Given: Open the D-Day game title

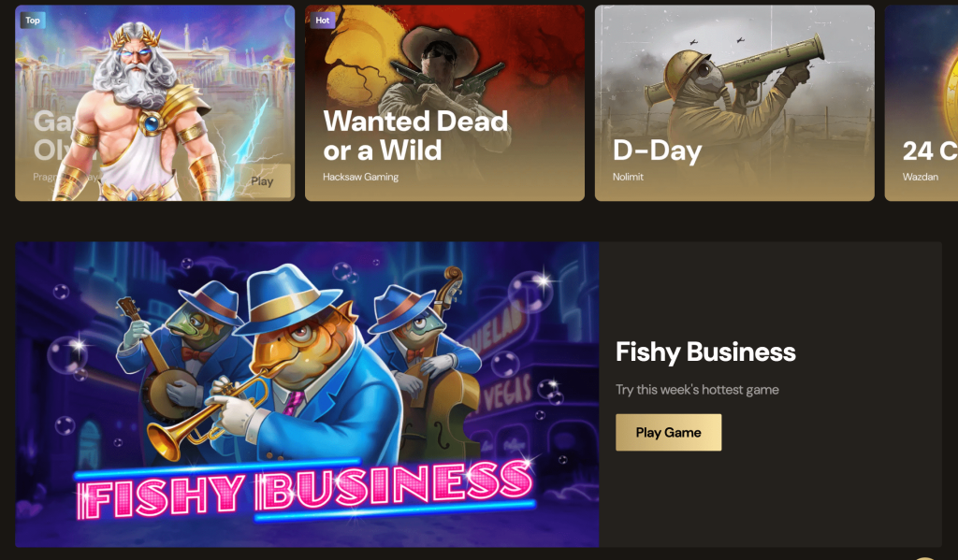Looking at the screenshot, I should [x=658, y=151].
